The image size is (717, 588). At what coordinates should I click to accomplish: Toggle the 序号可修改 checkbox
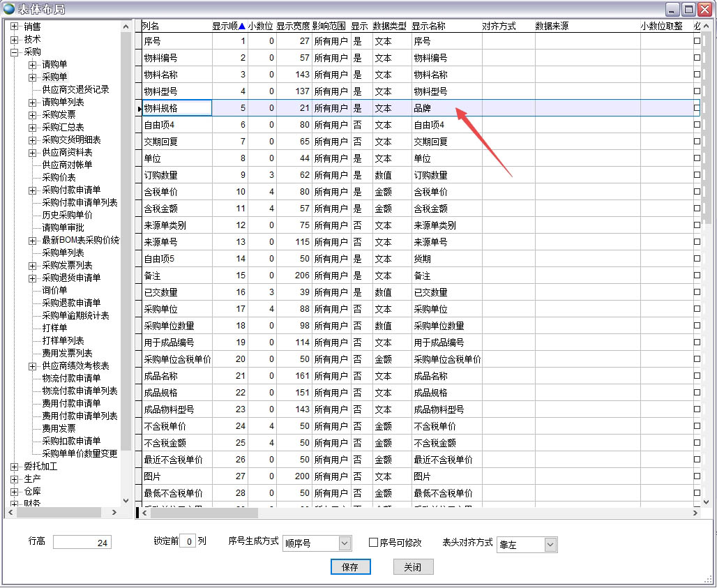tap(373, 543)
